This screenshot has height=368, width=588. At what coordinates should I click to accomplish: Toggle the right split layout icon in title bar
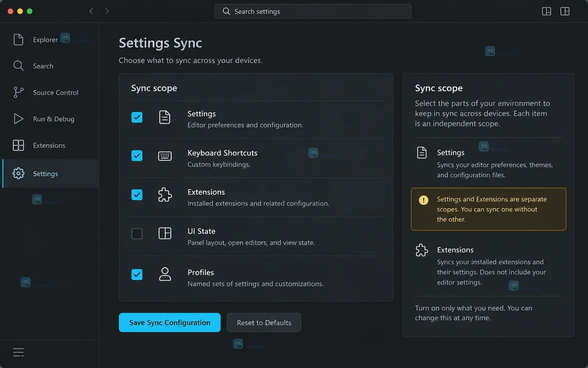pyautogui.click(x=565, y=11)
